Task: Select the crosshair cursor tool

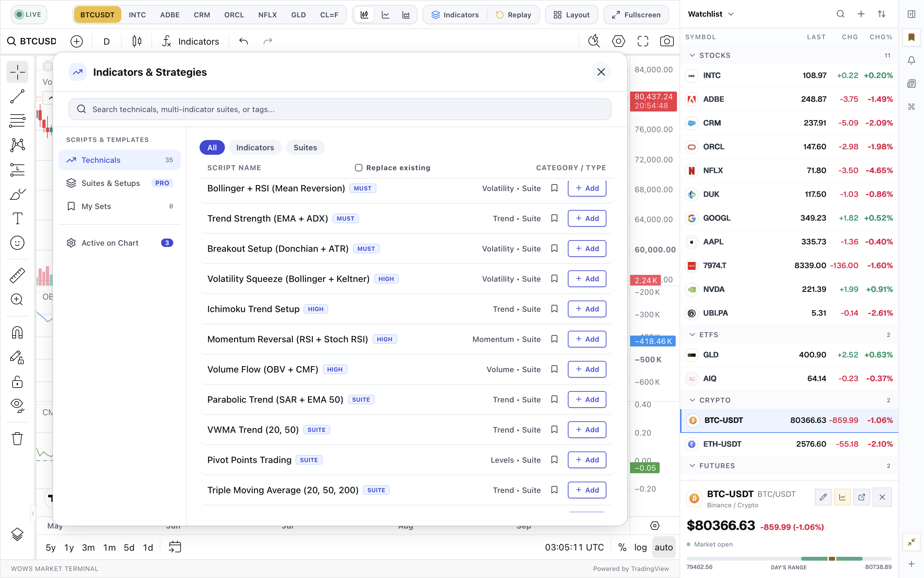Action: click(x=17, y=72)
